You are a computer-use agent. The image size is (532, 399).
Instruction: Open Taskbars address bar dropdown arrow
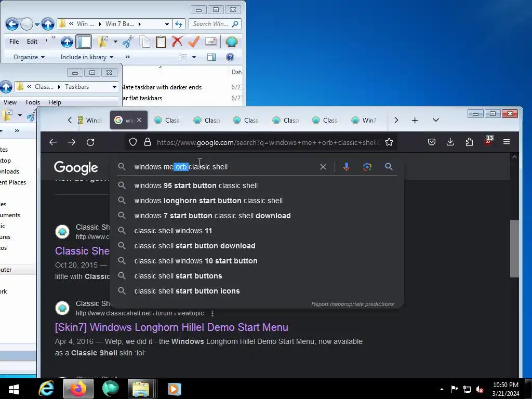pos(114,87)
